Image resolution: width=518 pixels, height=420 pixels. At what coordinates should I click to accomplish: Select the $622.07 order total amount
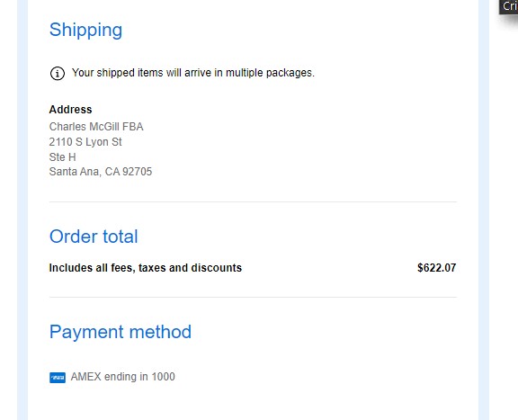click(x=437, y=268)
